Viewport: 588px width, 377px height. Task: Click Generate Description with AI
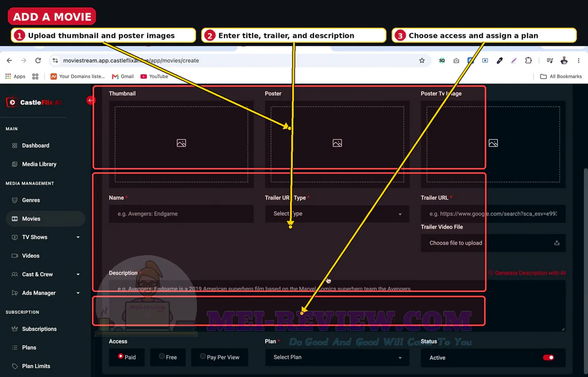point(527,273)
